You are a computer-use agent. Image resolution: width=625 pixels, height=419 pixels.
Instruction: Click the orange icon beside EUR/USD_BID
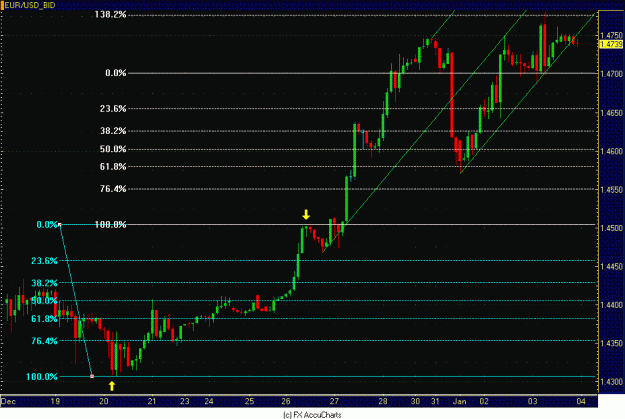(x=2, y=5)
